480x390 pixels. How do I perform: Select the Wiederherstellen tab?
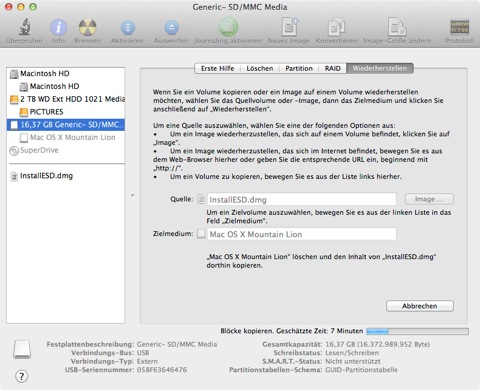point(380,68)
